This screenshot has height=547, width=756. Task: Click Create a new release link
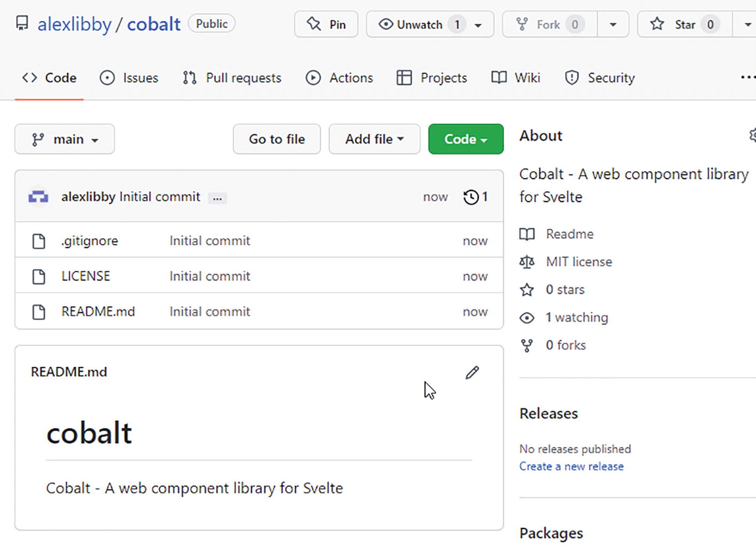click(x=571, y=466)
